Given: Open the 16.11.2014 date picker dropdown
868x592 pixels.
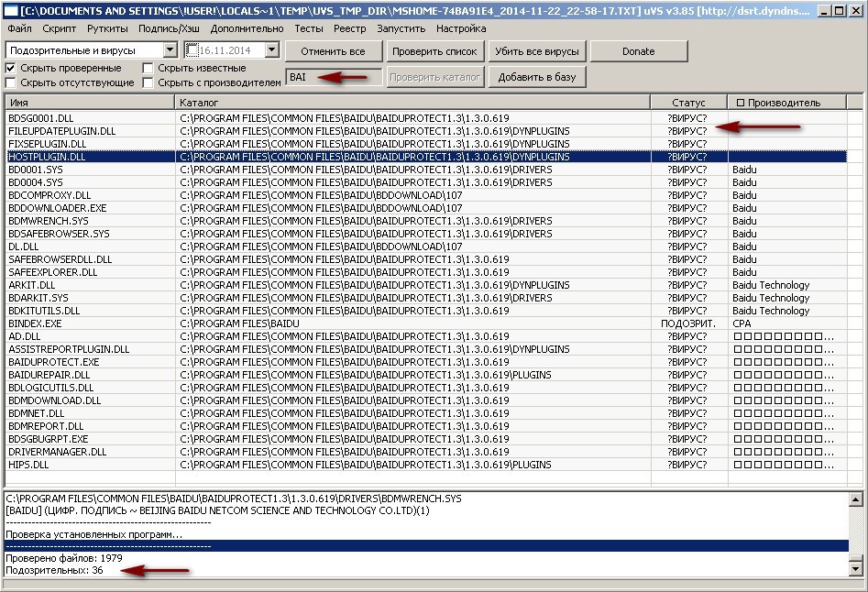Looking at the screenshot, I should click(x=271, y=50).
